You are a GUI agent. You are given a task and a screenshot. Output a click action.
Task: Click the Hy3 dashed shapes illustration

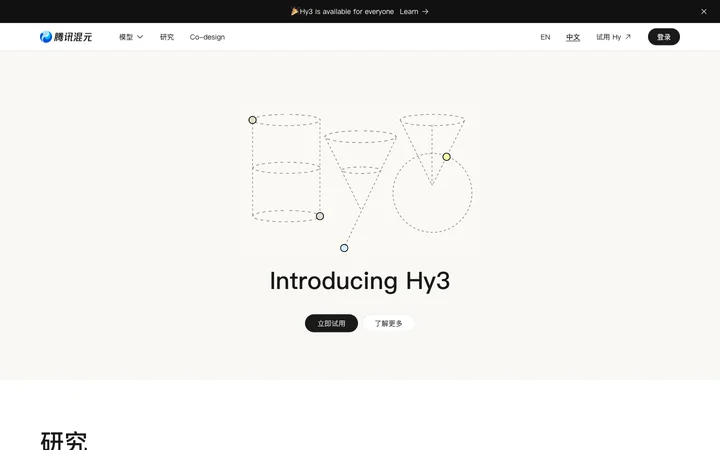point(360,181)
